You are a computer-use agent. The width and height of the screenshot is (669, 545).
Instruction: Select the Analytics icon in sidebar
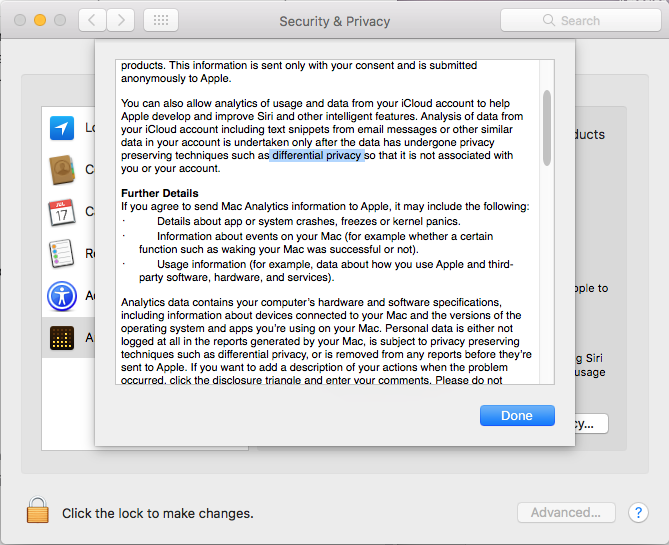(x=62, y=338)
